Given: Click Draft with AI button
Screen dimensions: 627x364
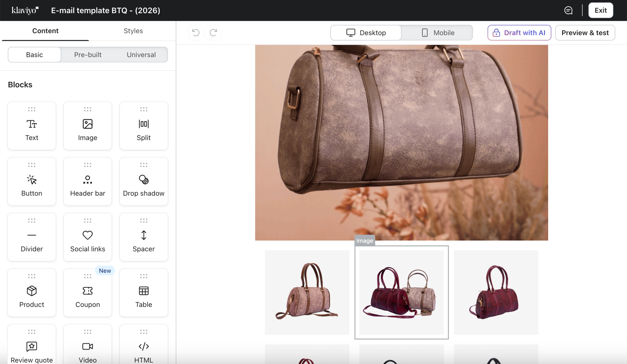Looking at the screenshot, I should [x=519, y=33].
